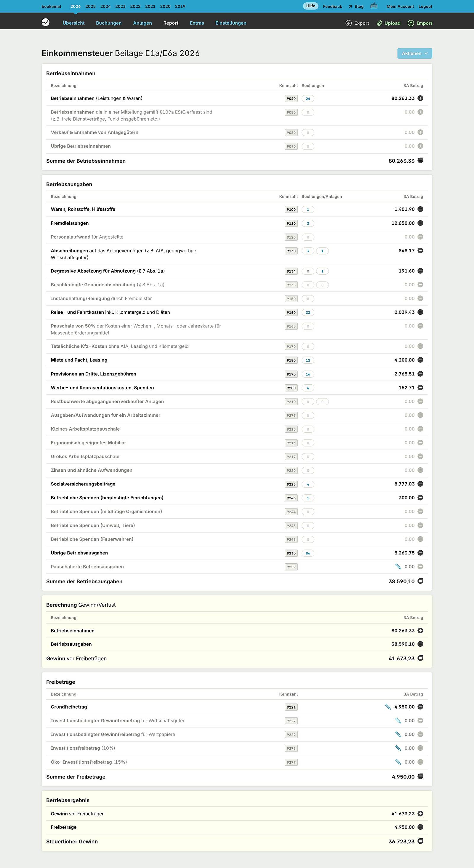Expand Summe der Betriebseinnahmen details
474x868 pixels.
[x=420, y=161]
